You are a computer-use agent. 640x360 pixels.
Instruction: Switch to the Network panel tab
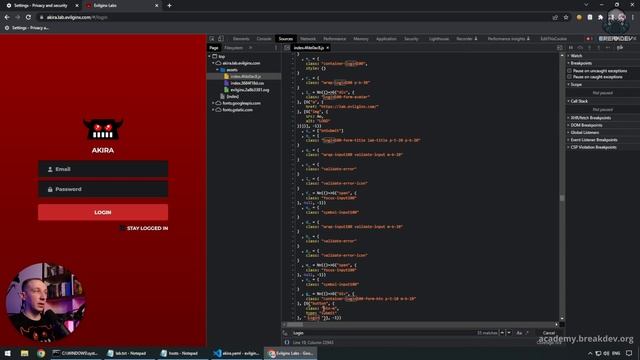tap(308, 39)
